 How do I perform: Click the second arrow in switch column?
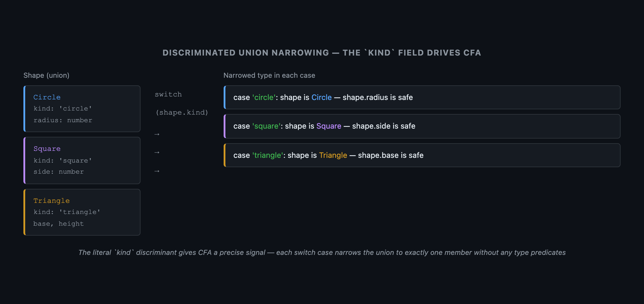(x=157, y=153)
